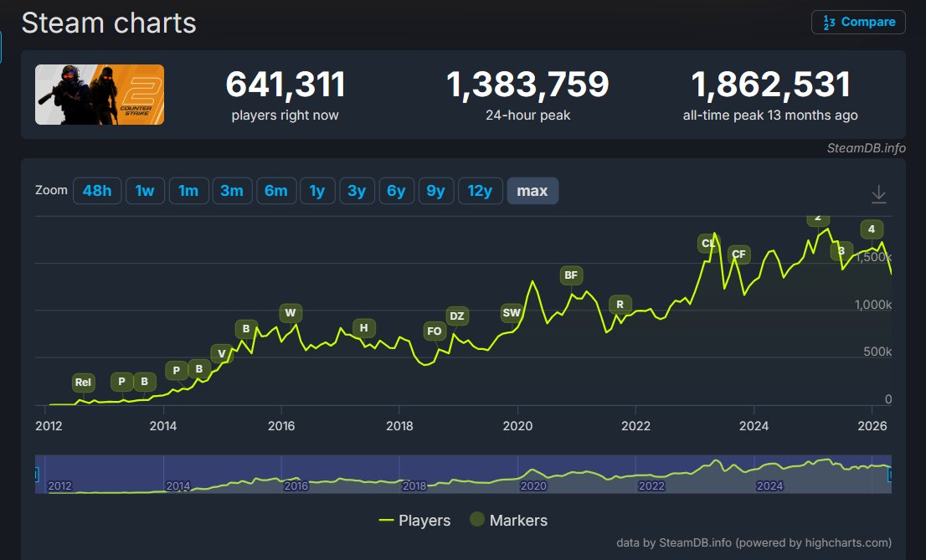This screenshot has width=926, height=560.
Task: Grab the left navigator range handle
Action: pyautogui.click(x=37, y=475)
